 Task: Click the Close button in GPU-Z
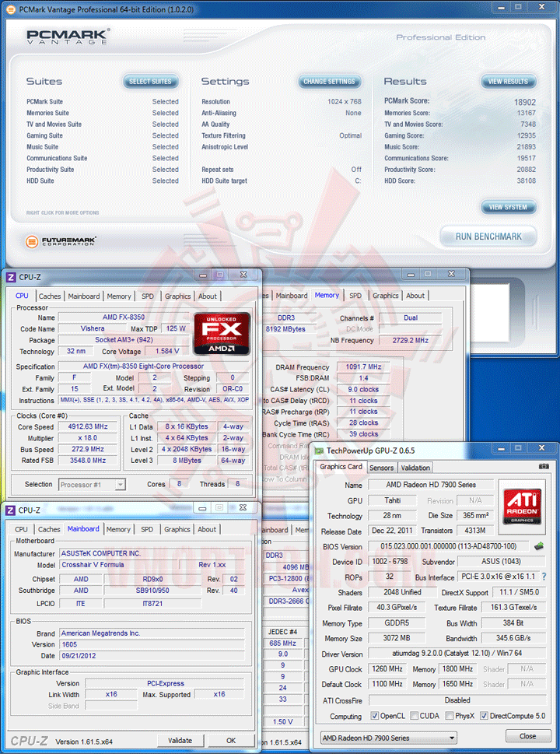[527, 736]
